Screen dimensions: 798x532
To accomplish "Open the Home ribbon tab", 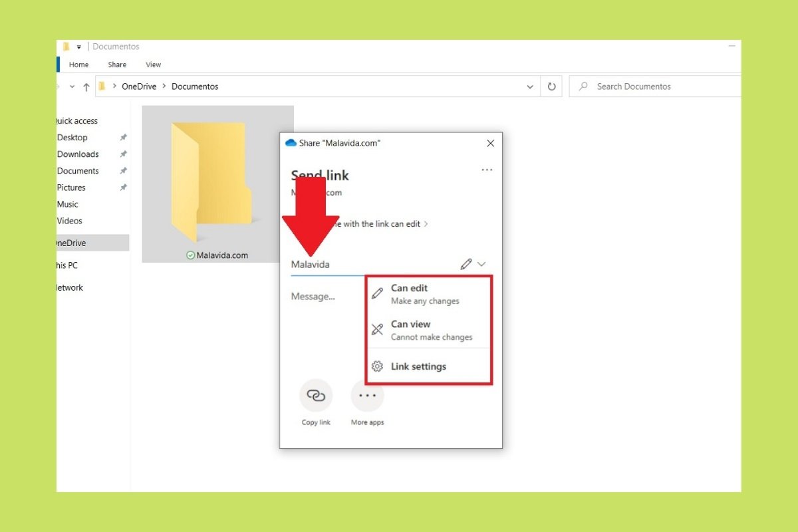I will coord(78,65).
